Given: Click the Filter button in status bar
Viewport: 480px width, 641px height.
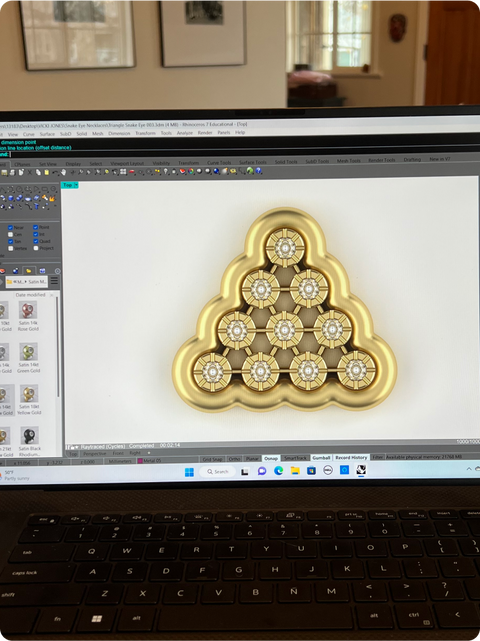Looking at the screenshot, I should pos(377,457).
